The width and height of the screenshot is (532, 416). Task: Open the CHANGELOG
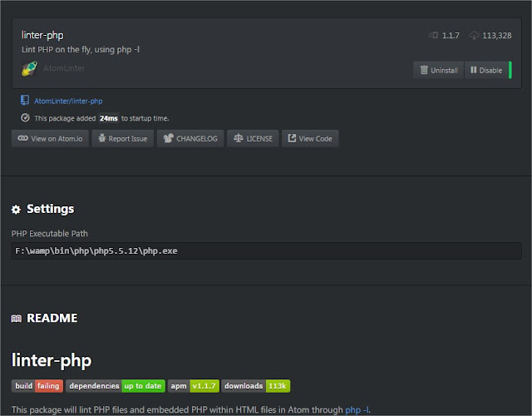190,139
